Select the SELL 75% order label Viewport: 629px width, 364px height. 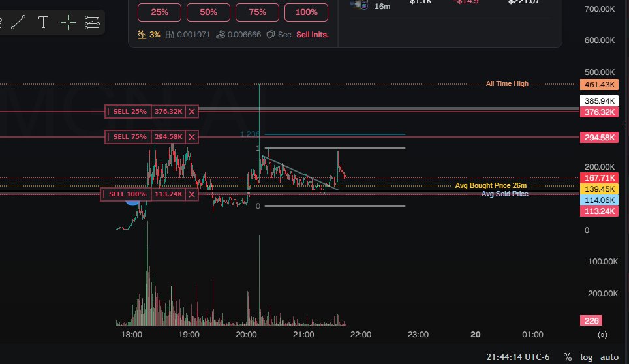(130, 137)
